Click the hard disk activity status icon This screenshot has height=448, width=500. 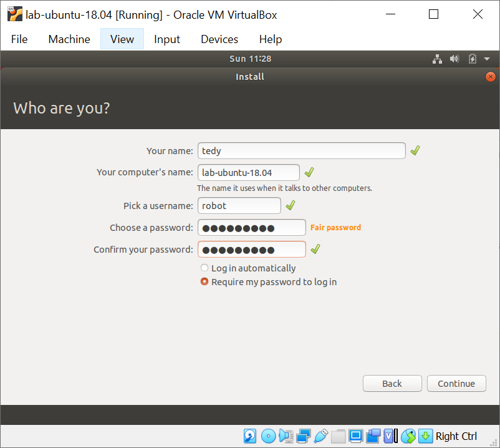[x=249, y=436]
